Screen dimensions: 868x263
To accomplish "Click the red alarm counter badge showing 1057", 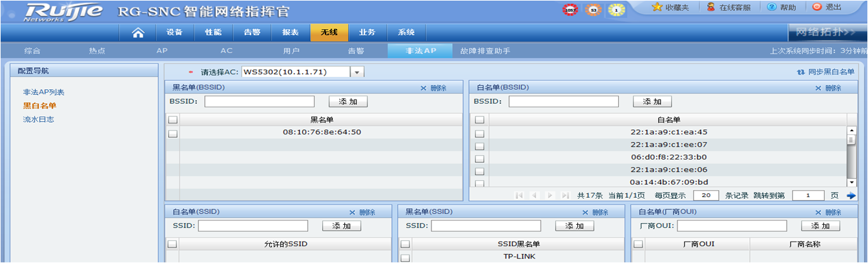I will (570, 10).
